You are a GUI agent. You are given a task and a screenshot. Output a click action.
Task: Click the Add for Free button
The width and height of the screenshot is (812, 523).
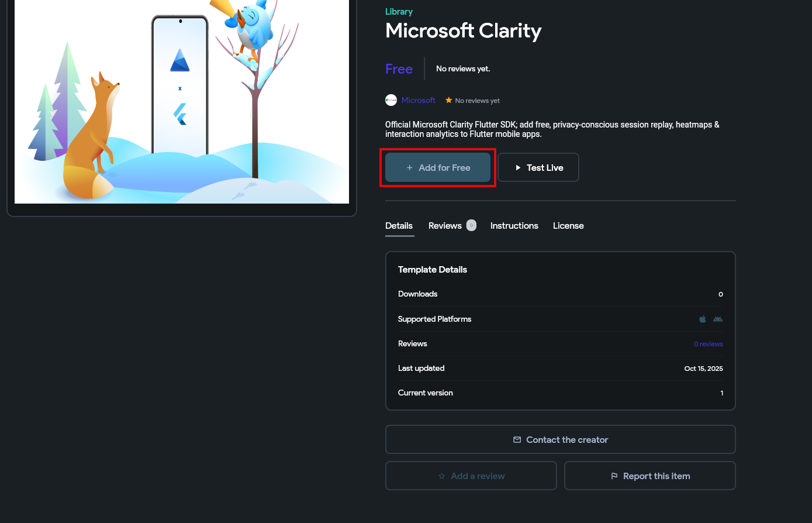coord(437,167)
